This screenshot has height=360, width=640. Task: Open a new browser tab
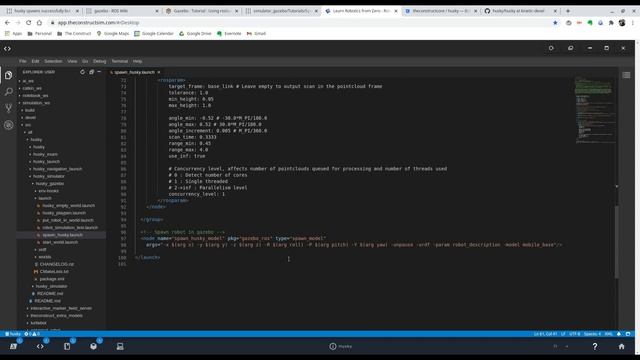coord(568,11)
